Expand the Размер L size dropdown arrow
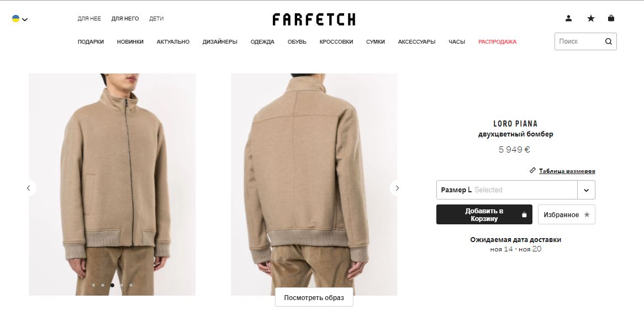Screen dimensions: 644x310 click(x=586, y=190)
